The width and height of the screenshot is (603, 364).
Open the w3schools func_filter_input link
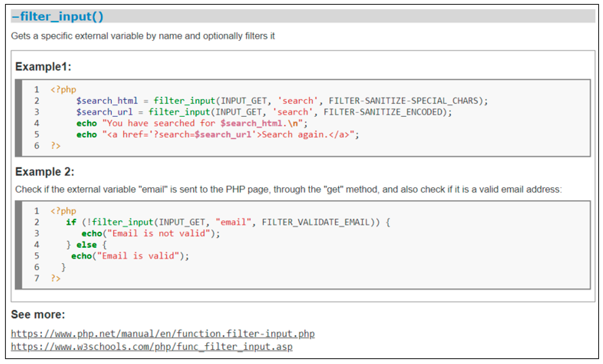click(x=152, y=347)
